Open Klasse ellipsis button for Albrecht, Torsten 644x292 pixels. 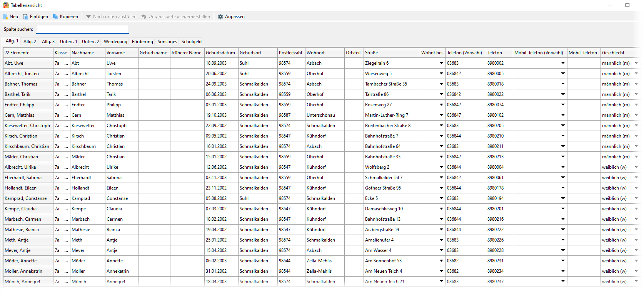[x=66, y=74]
